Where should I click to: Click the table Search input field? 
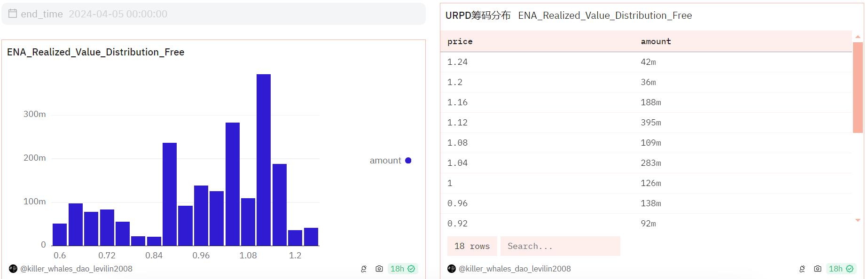coord(560,246)
